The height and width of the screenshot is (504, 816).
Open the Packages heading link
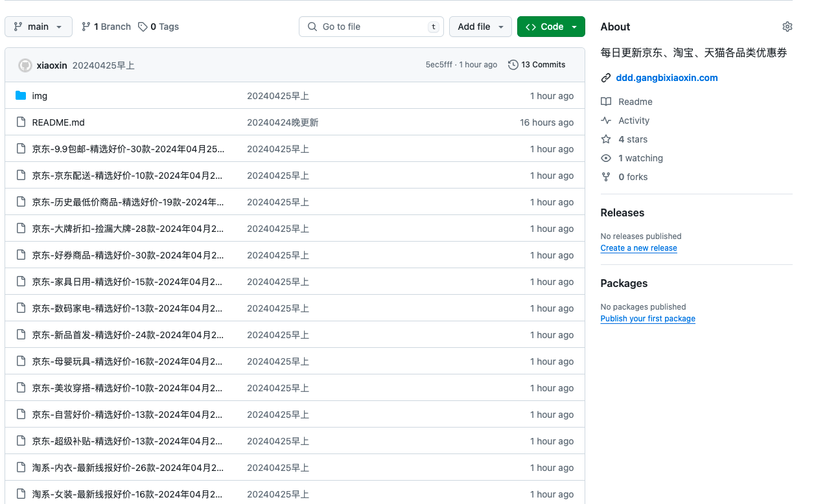pos(624,284)
